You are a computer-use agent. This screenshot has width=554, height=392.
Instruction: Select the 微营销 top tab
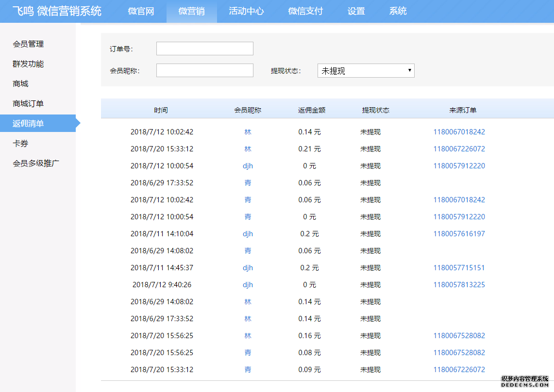click(191, 11)
